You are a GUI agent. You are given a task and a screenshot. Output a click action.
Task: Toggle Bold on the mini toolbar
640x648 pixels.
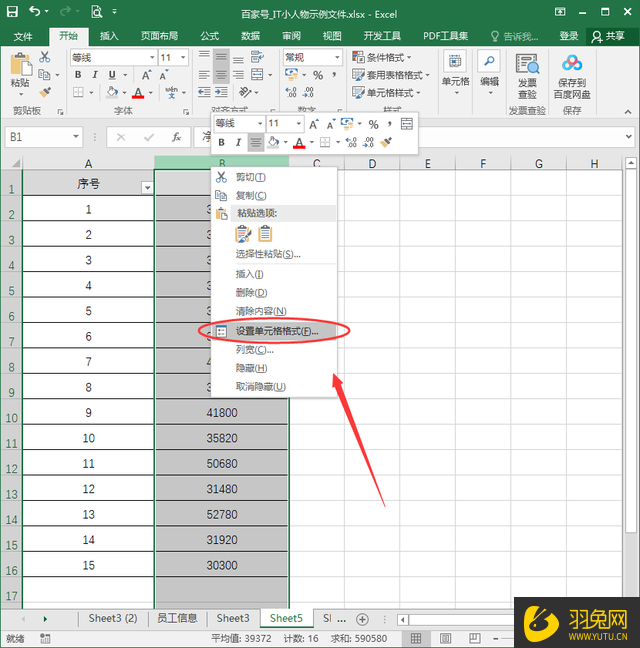click(221, 143)
